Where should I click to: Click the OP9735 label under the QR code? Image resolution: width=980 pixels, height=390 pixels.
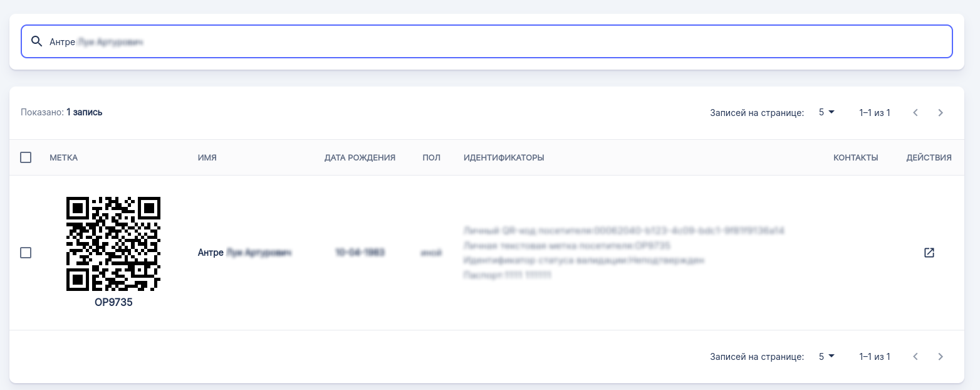pos(113,302)
